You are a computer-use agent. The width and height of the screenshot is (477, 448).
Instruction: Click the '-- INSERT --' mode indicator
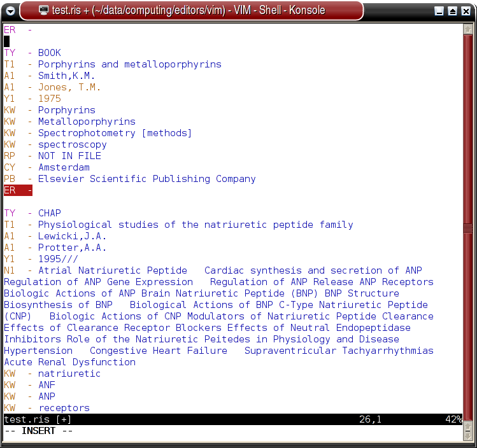(x=38, y=431)
